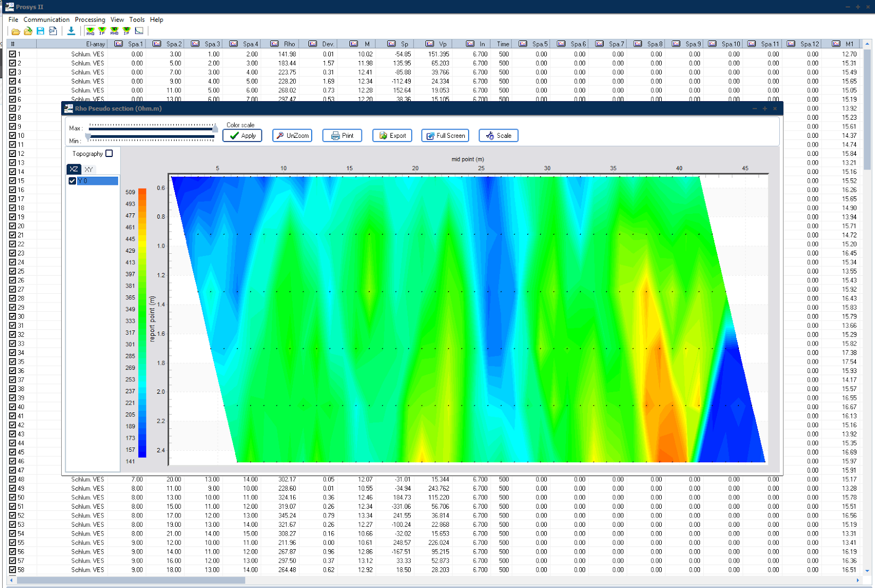
Task: Toggle the Topography checkbox
Action: pyautogui.click(x=109, y=154)
